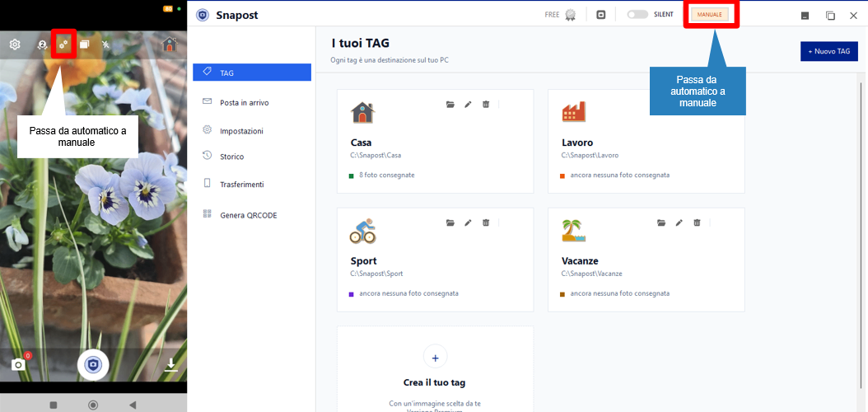868x412 pixels.
Task: Click the tag icon beside TAG
Action: click(208, 72)
